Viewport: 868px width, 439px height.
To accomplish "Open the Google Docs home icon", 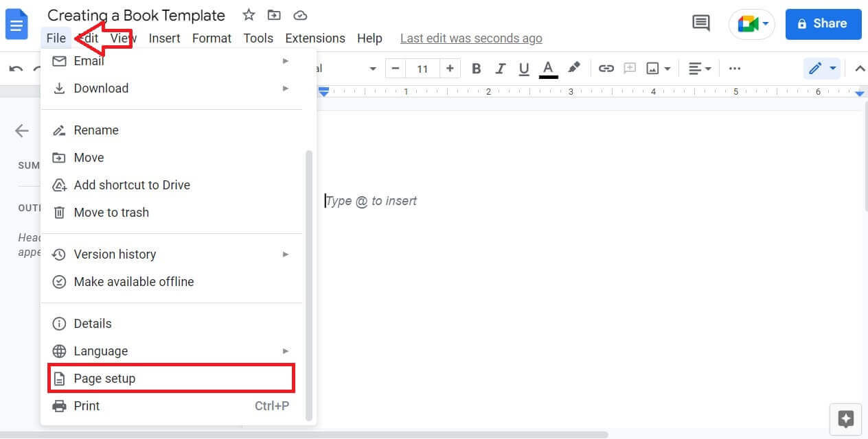I will coord(16,24).
